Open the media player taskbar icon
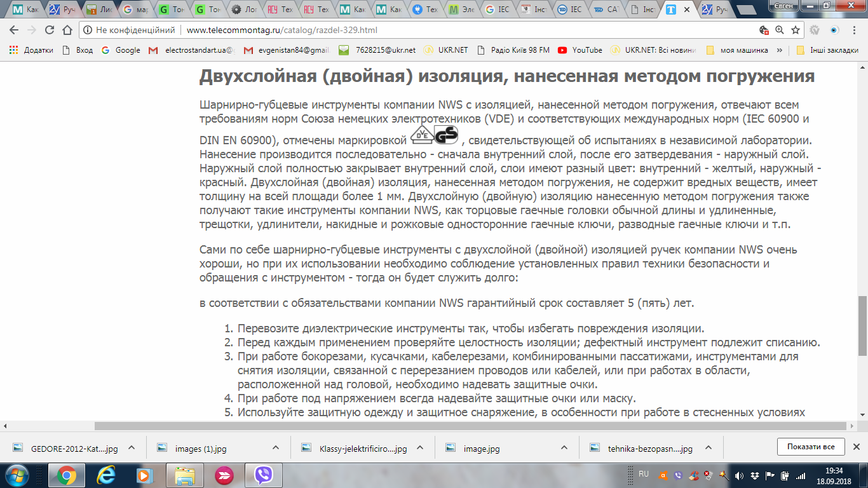The width and height of the screenshot is (868, 488). [x=145, y=475]
